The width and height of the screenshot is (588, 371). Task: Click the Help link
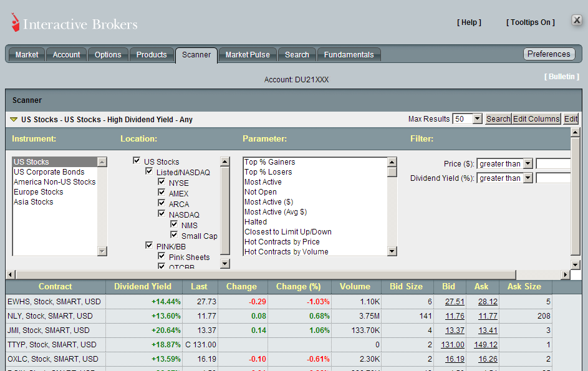point(469,22)
